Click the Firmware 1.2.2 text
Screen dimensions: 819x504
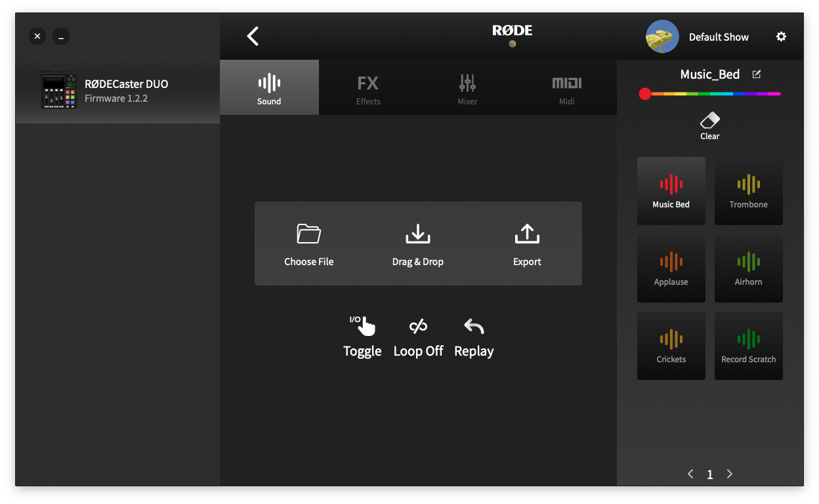[116, 98]
